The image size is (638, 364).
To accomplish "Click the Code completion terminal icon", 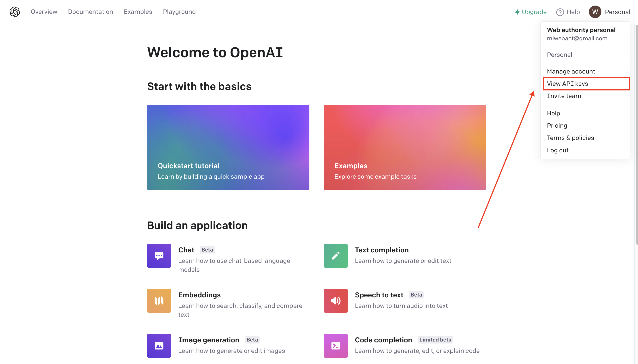I will click(x=335, y=346).
